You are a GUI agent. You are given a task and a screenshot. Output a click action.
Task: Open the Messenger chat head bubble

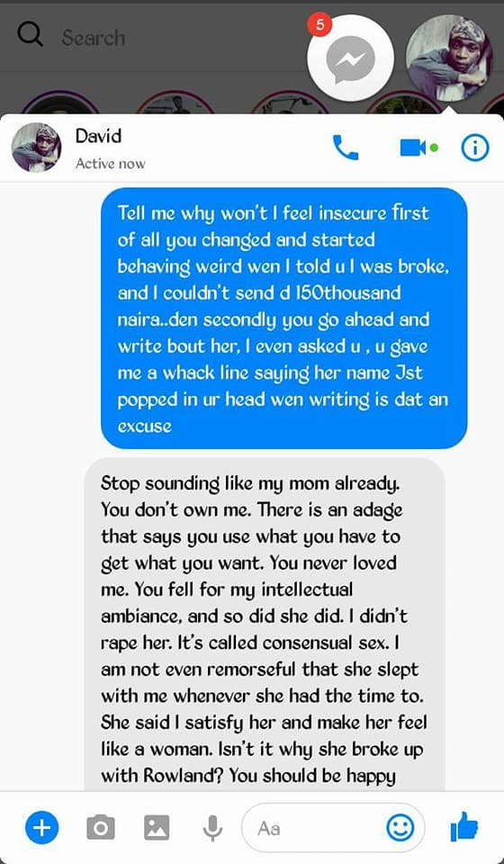tap(350, 58)
